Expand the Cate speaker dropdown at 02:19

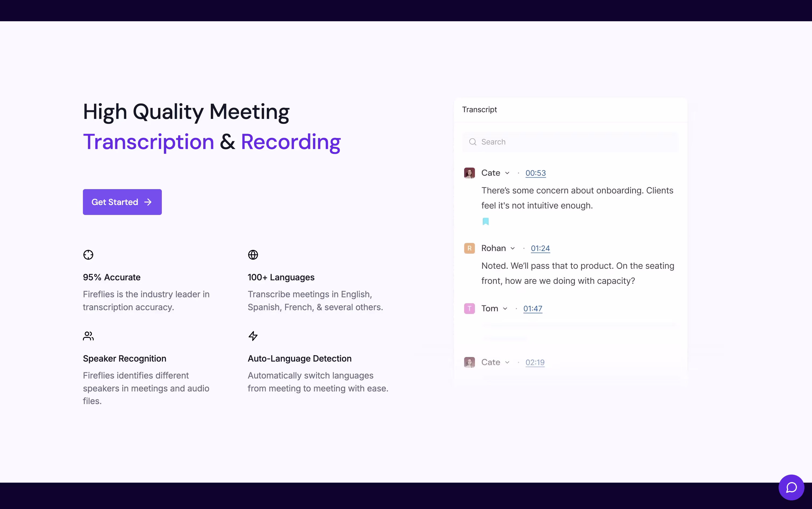[x=507, y=363]
